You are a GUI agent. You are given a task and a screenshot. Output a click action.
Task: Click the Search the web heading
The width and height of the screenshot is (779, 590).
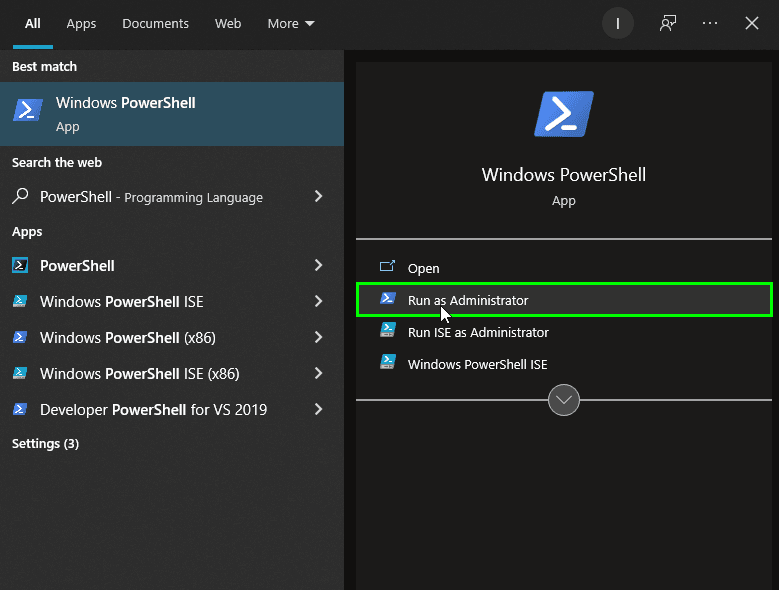click(x=57, y=162)
